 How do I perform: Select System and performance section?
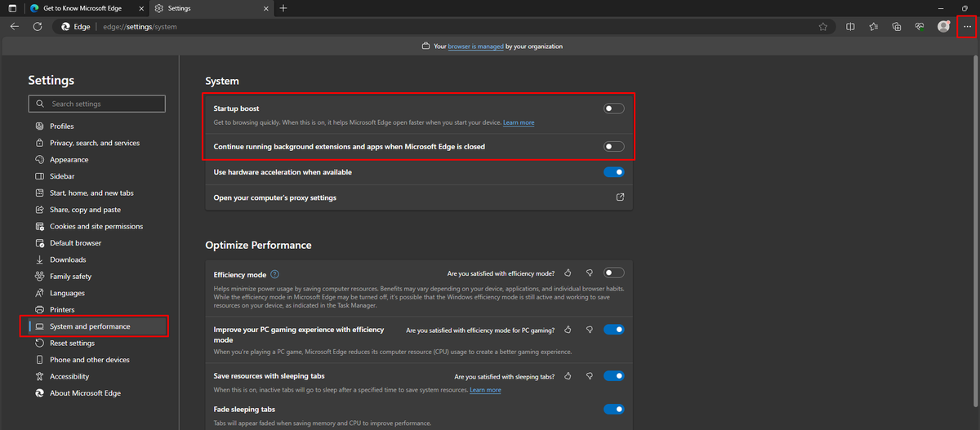97,326
